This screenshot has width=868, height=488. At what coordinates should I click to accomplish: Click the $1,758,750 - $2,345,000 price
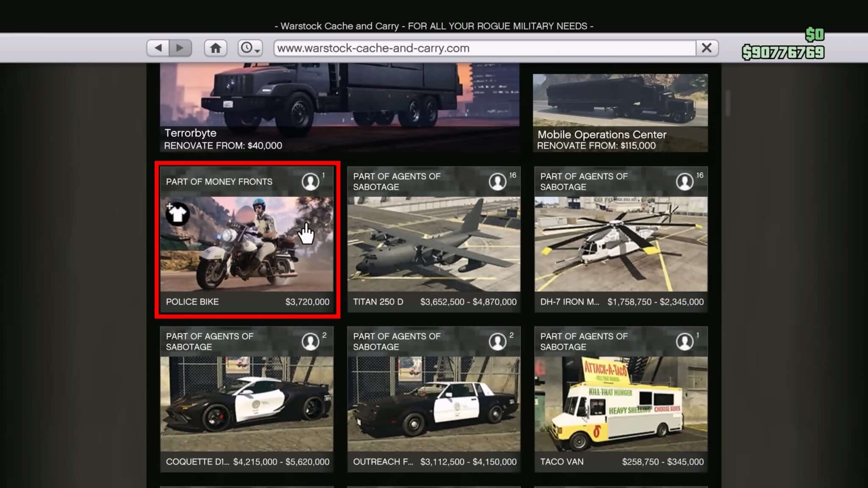(x=656, y=302)
